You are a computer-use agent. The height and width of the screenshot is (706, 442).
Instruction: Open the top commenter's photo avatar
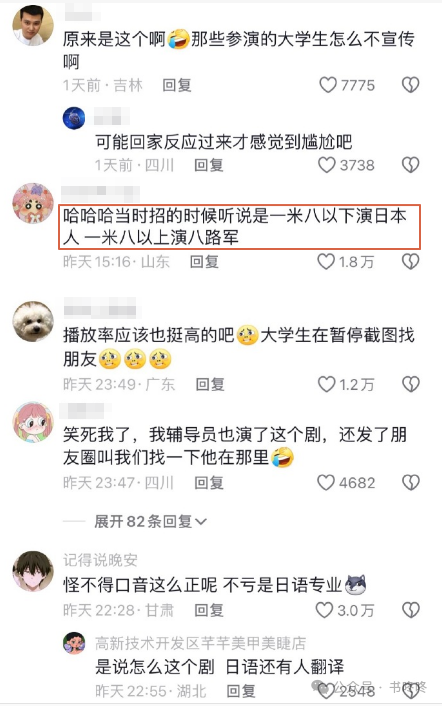33,25
